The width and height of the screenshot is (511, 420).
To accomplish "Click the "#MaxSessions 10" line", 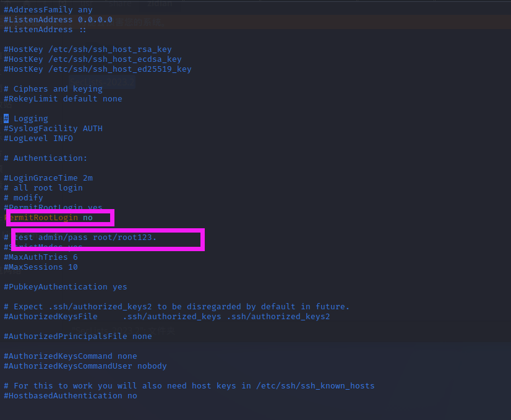I will (41, 267).
